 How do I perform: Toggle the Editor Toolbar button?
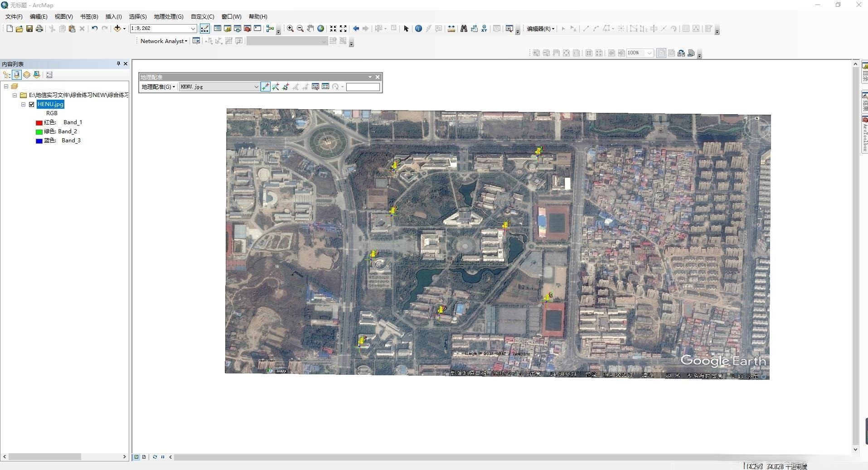pos(205,29)
